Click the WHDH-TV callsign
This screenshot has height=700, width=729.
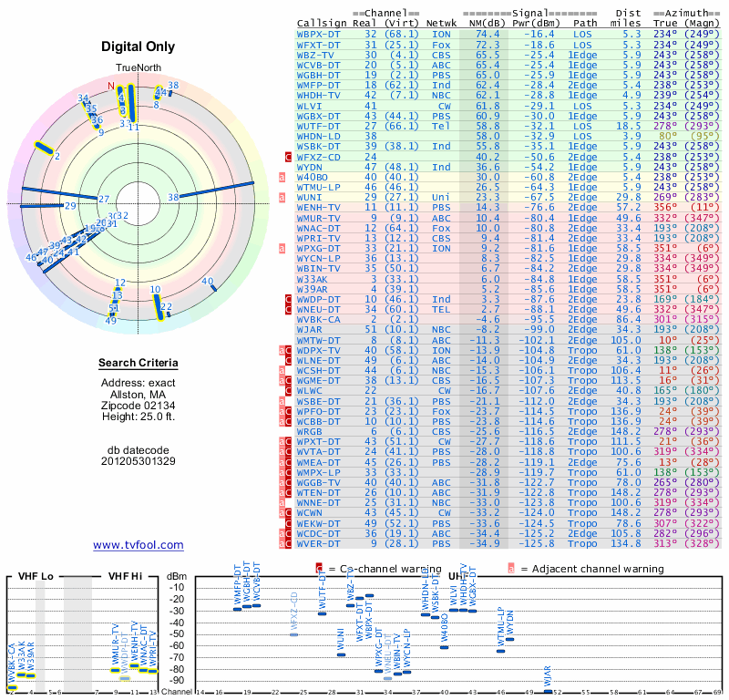318,96
